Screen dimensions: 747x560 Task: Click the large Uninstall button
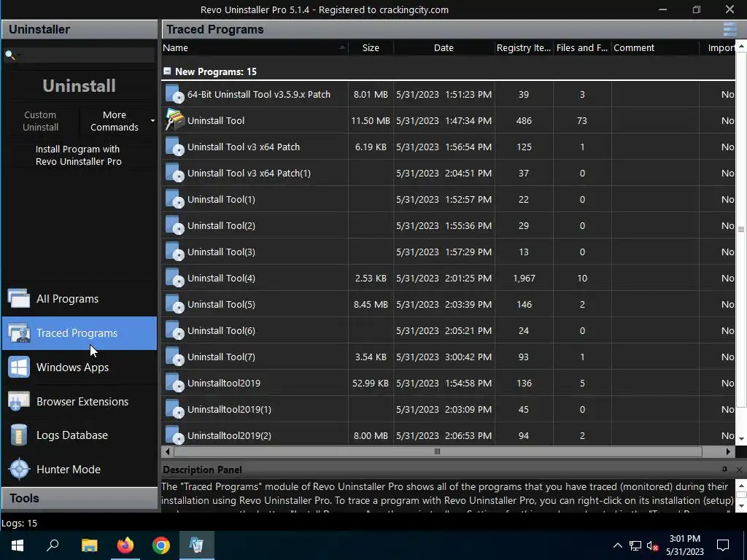click(79, 86)
